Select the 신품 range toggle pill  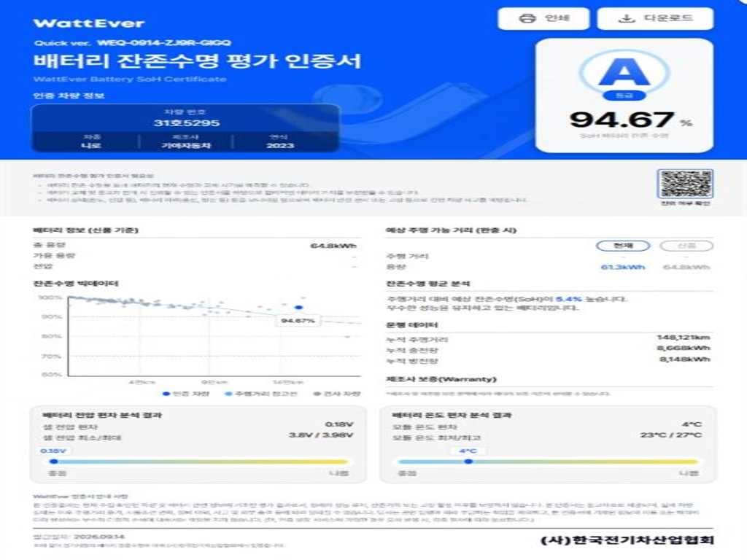click(x=686, y=246)
